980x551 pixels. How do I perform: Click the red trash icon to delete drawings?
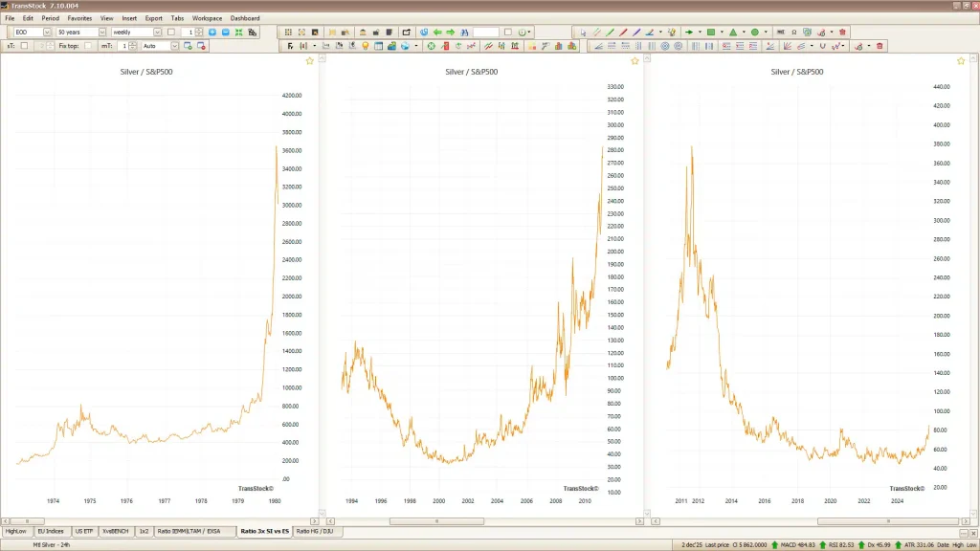click(842, 32)
